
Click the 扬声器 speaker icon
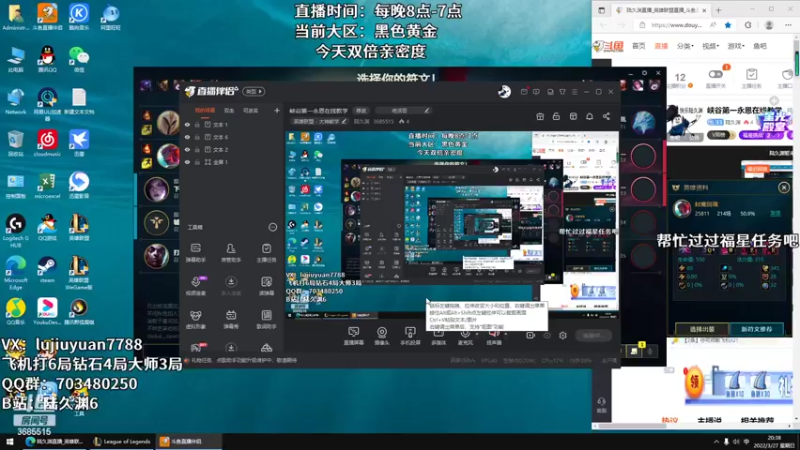[x=494, y=336]
